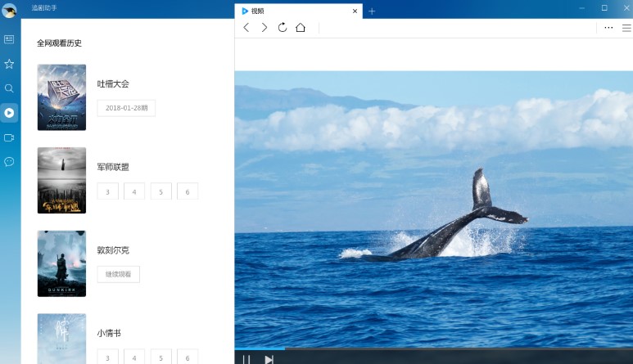Select the 2018-01-28期 episode of 吐槽大会
Image resolution: width=633 pixels, height=364 pixels.
(126, 108)
